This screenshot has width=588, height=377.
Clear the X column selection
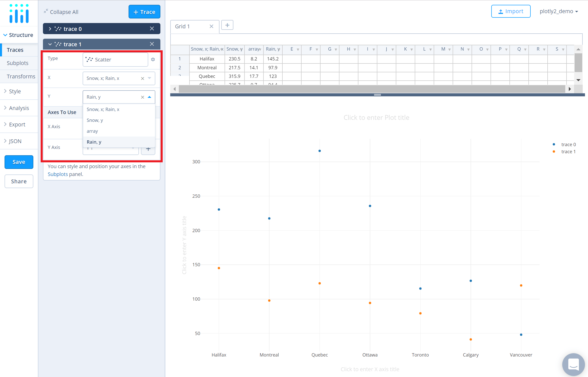142,78
